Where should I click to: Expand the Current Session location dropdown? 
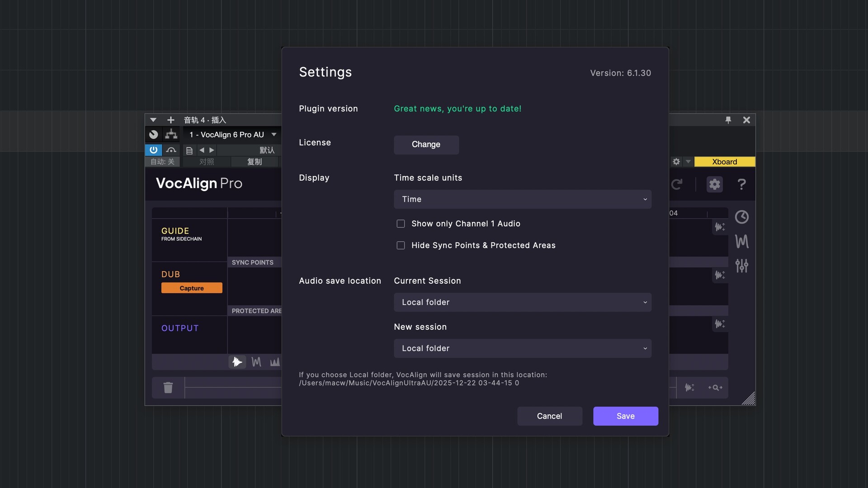pos(522,302)
